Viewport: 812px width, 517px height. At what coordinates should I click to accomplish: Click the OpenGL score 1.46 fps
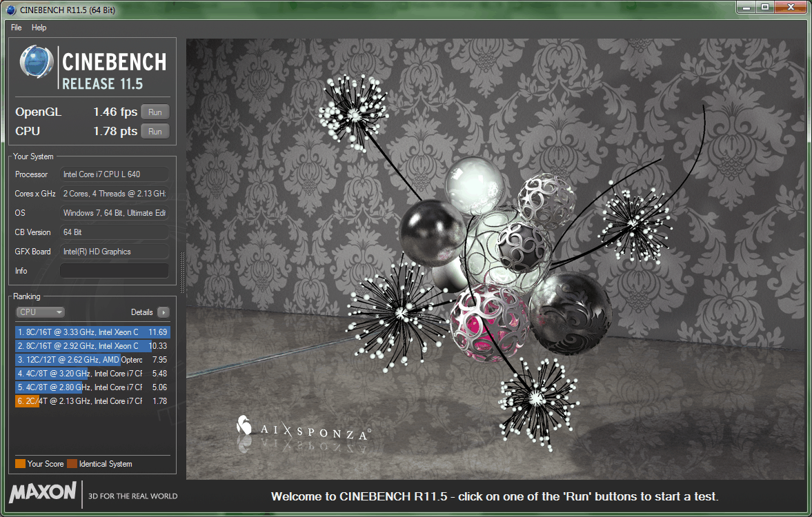pos(115,112)
